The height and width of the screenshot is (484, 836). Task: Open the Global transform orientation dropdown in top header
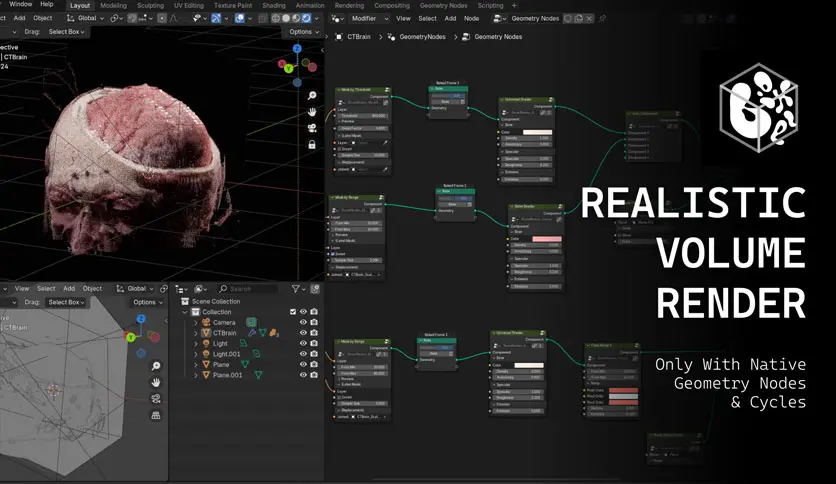pyautogui.click(x=85, y=18)
